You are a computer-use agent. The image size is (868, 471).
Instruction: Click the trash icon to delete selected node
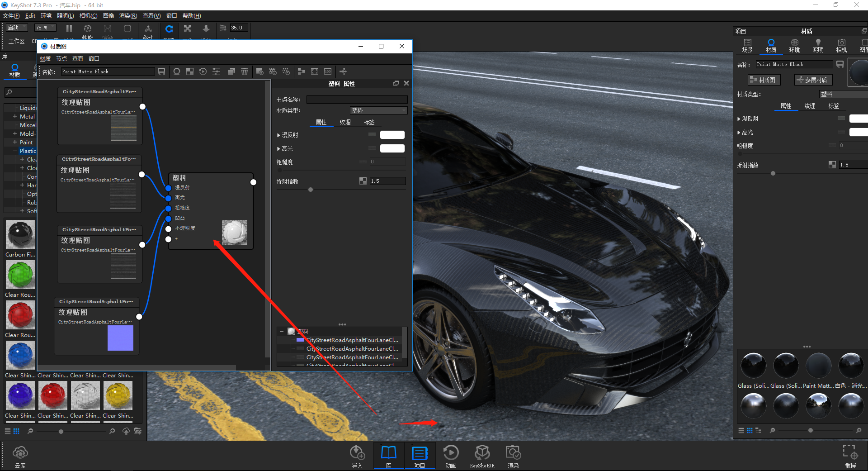coord(245,71)
